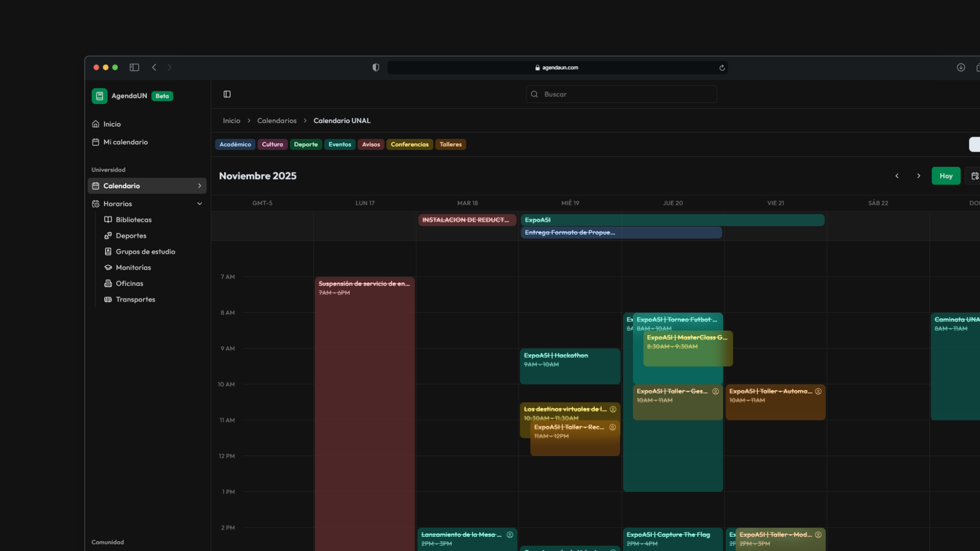Screen dimensions: 980x551
Task: Select the Deportes sidebar icon
Action: coord(108,236)
